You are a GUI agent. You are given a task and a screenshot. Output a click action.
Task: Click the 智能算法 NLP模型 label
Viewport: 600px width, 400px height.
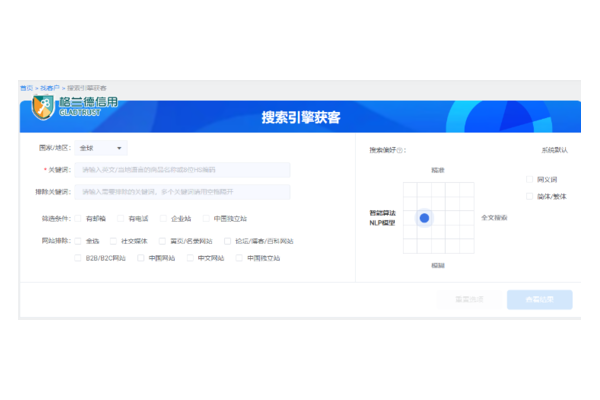pos(382,218)
